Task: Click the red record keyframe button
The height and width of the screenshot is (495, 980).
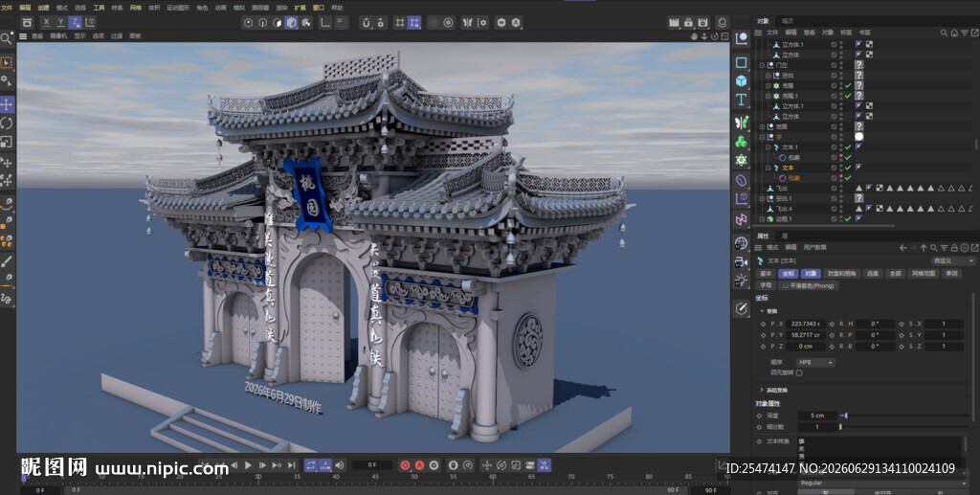Action: click(405, 465)
